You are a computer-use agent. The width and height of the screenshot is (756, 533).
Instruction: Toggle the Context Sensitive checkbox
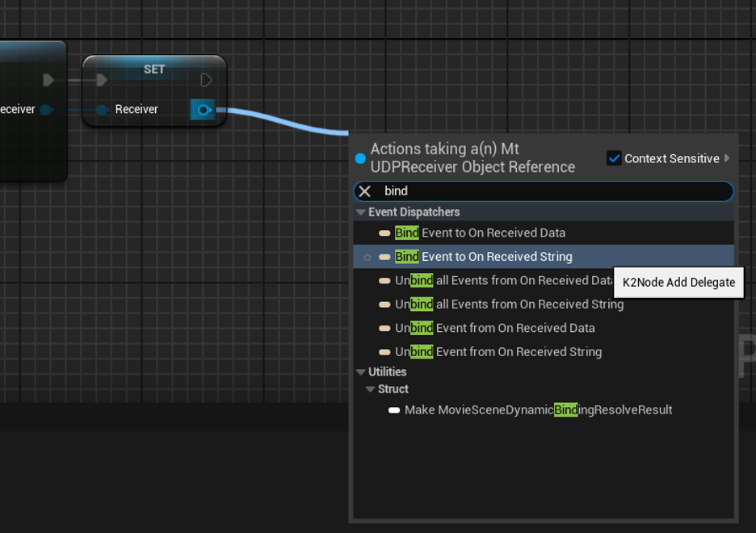click(x=614, y=158)
